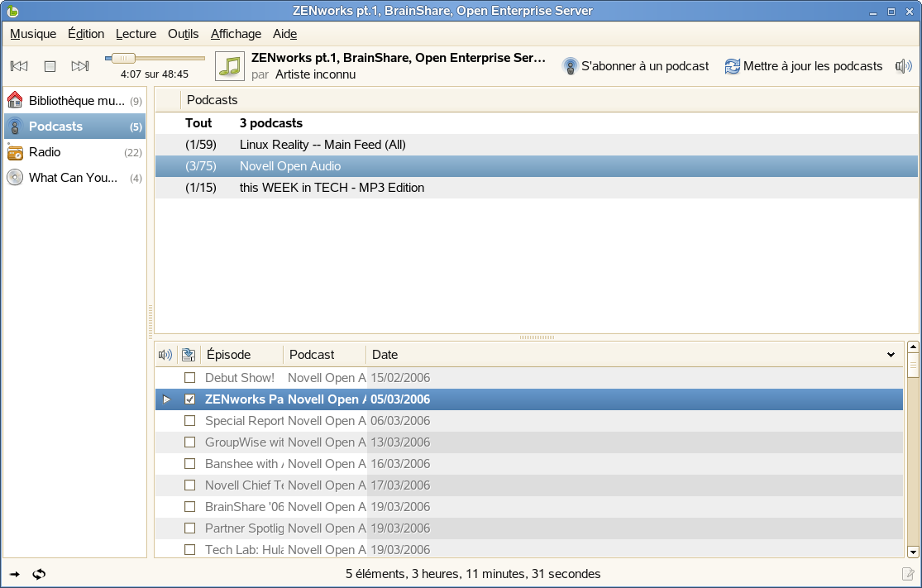Check the Partner Spotlight episode checkbox

pos(189,528)
